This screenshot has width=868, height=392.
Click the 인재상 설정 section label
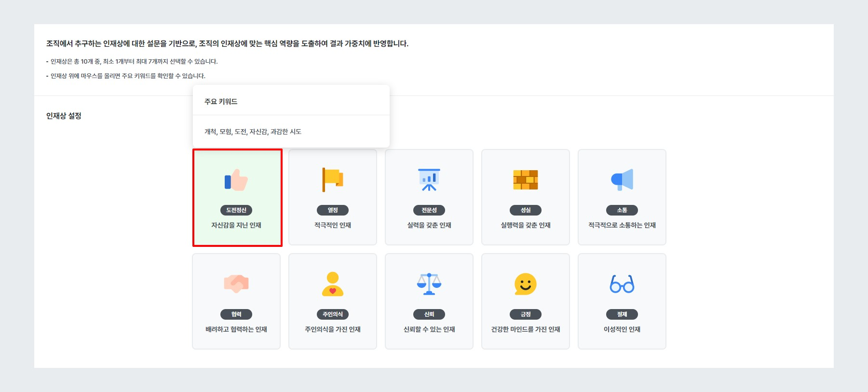pyautogui.click(x=64, y=116)
